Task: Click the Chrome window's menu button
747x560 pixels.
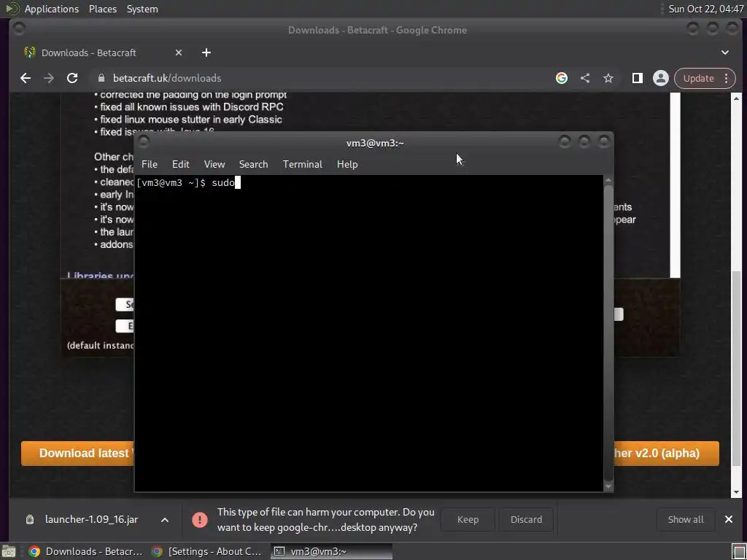Action: [19, 28]
